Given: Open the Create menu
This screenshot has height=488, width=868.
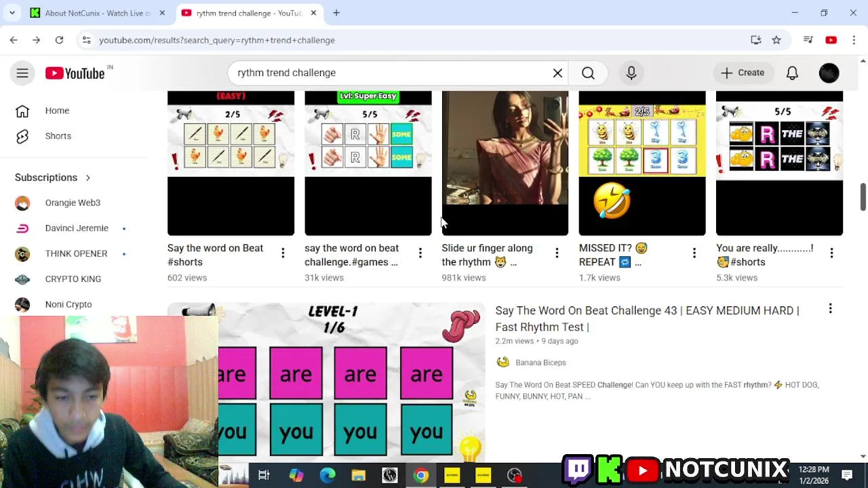Looking at the screenshot, I should coord(742,73).
